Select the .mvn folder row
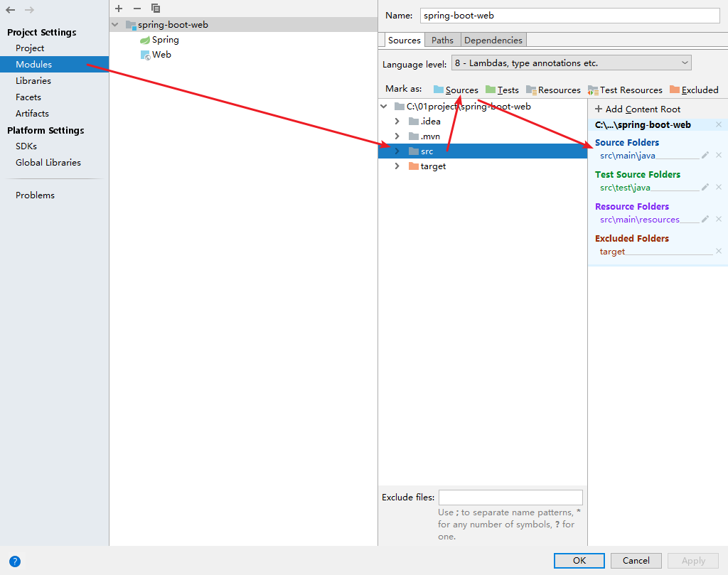 [x=483, y=136]
